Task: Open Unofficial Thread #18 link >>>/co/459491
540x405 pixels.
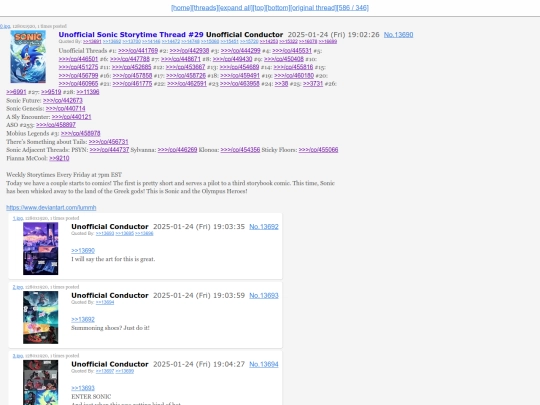Action: click(x=240, y=75)
